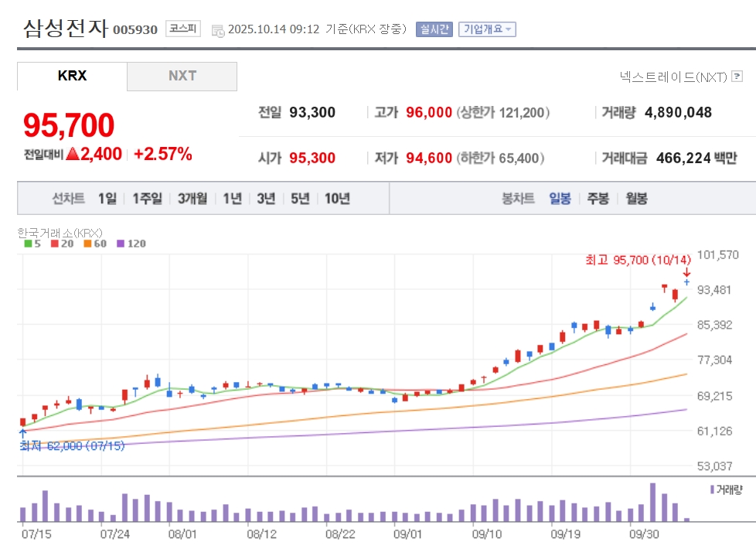This screenshot has height=556, width=756.
Task: Click the tallest volume bar near 09/30
Action: 652,503
